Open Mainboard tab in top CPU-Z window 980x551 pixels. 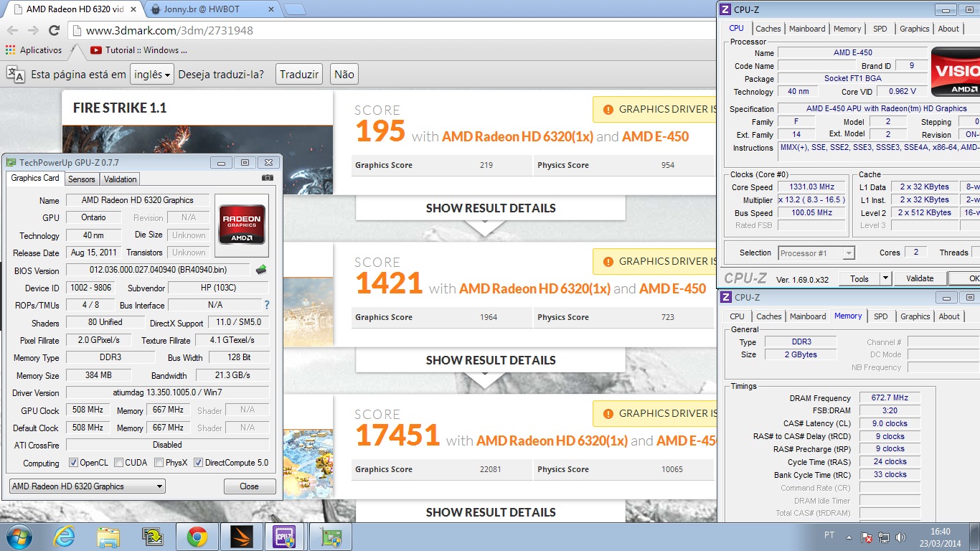(x=807, y=29)
